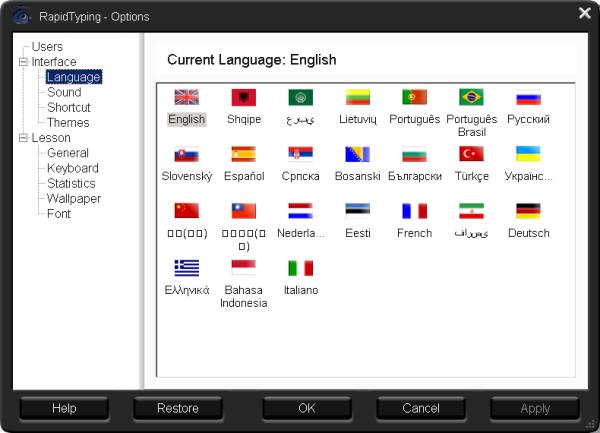Open Keyboard lesson settings

[73, 168]
